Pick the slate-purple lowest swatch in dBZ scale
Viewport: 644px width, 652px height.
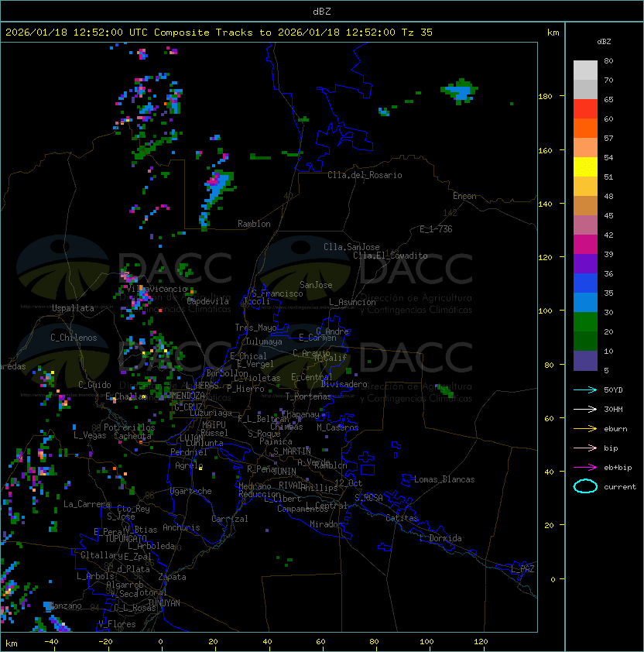click(585, 361)
